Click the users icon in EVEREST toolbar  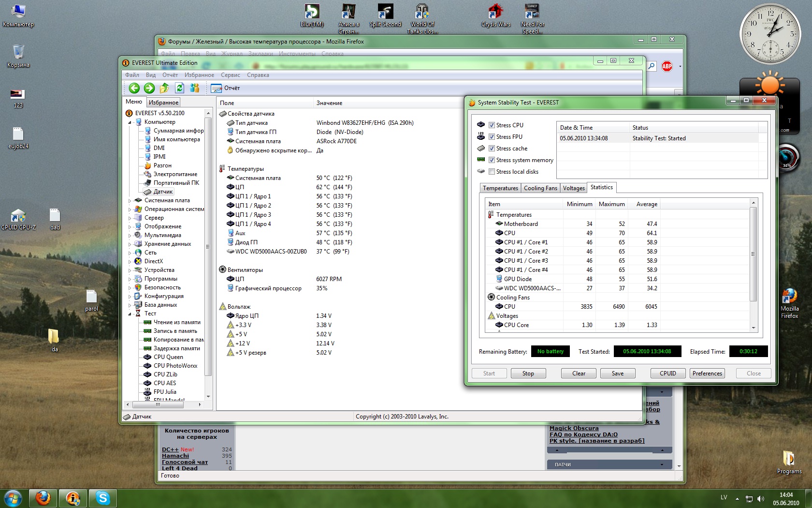[195, 88]
